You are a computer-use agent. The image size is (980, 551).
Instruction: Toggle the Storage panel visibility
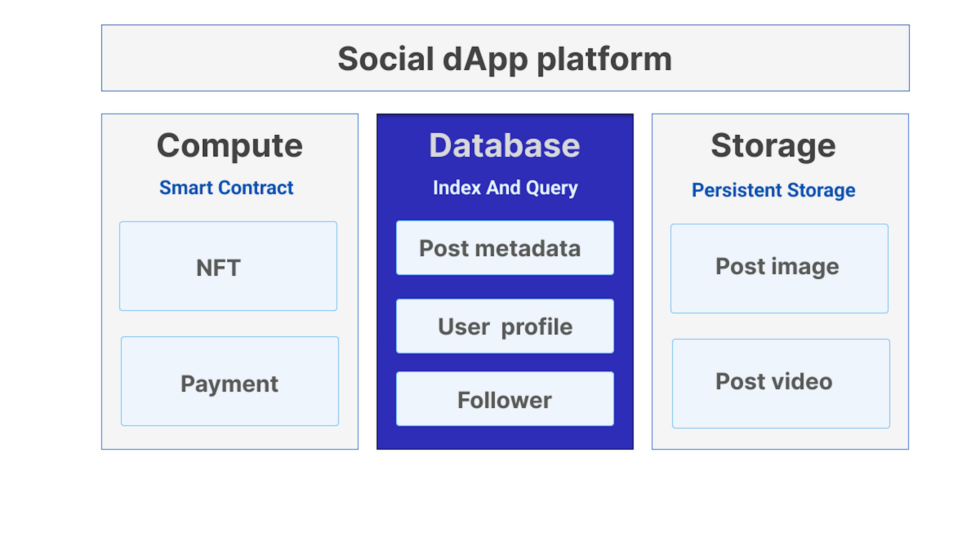(774, 144)
